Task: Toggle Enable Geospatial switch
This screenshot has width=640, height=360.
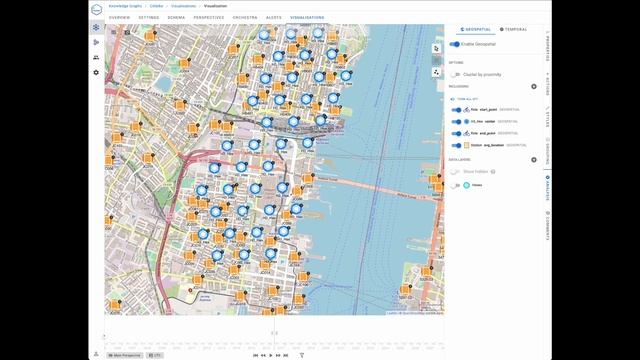Action: 455,44
